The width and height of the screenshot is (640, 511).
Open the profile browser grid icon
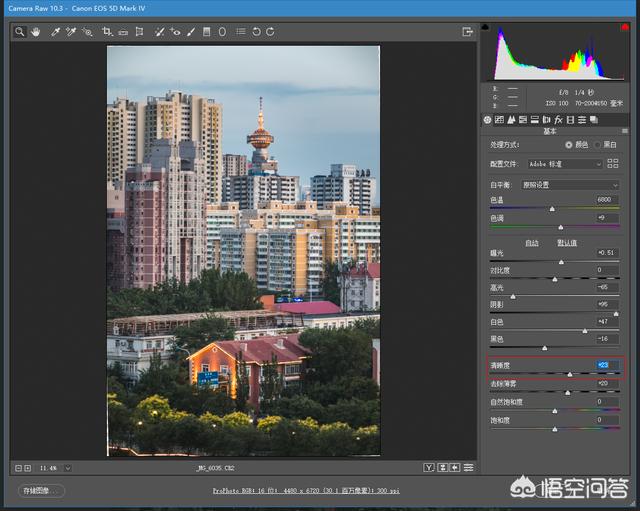coord(613,164)
